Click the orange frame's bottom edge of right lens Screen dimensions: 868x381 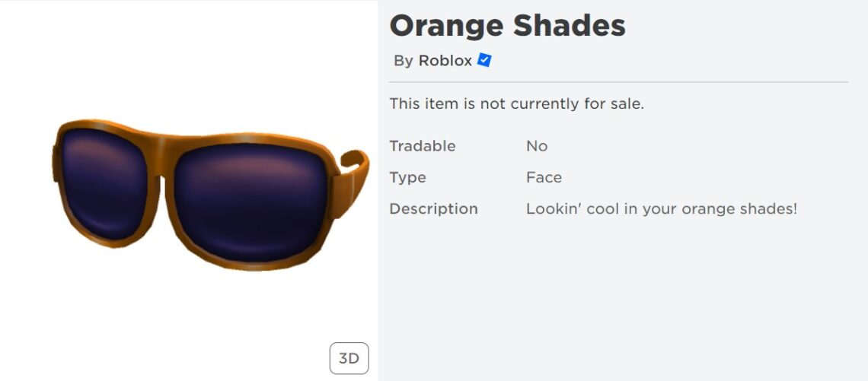pos(252,265)
